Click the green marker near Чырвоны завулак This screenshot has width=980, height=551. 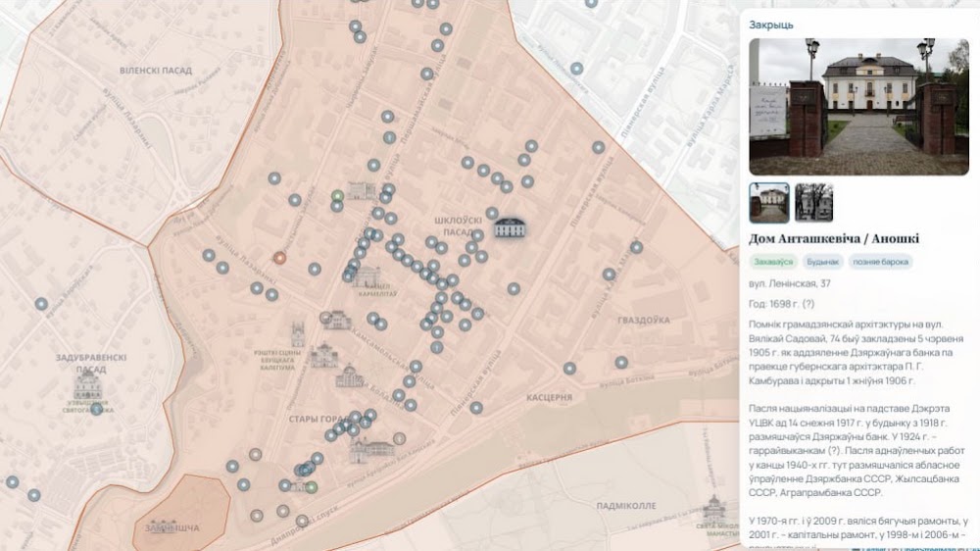[337, 196]
